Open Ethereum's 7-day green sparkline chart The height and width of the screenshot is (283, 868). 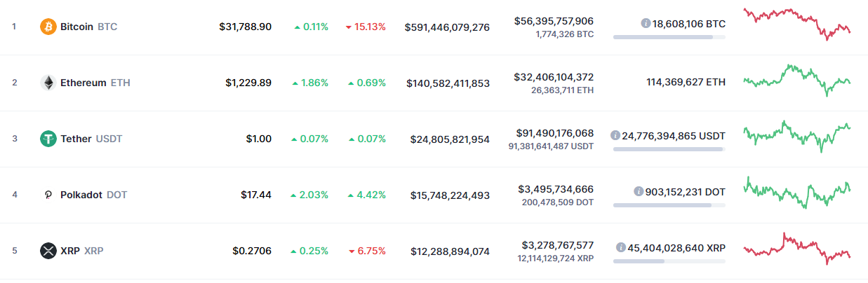point(797,80)
